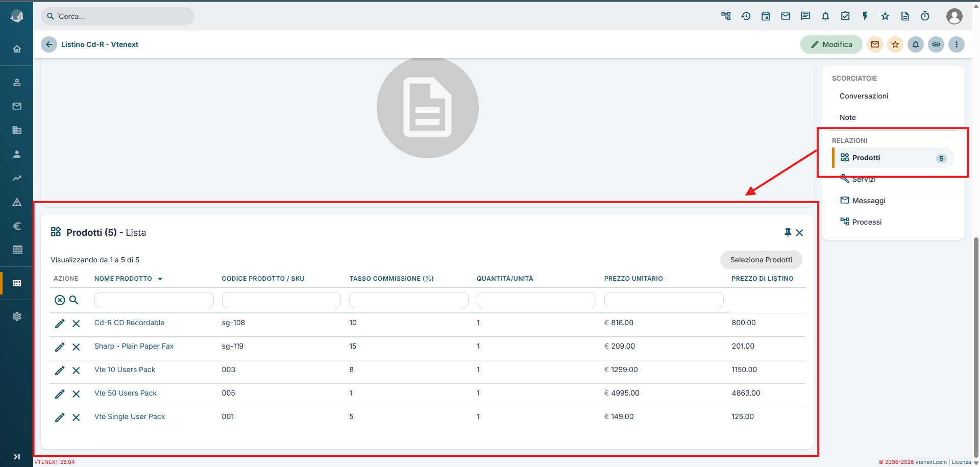This screenshot has height=467, width=980.
Task: Run the list filter search magnifier icon
Action: point(73,300)
